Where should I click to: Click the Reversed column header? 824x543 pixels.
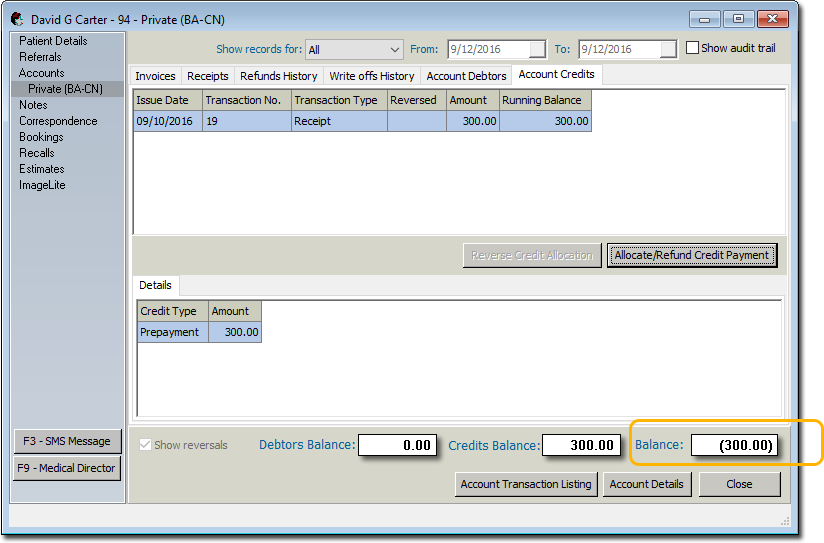coord(417,100)
